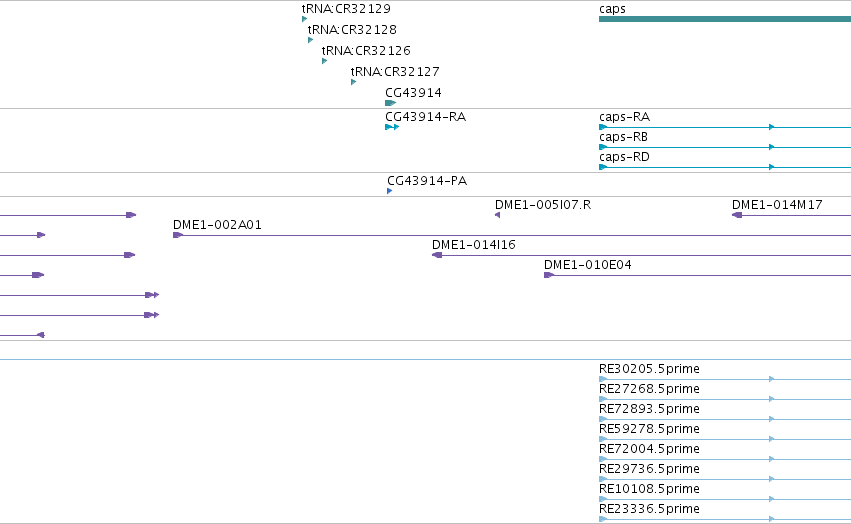Image resolution: width=851 pixels, height=524 pixels.
Task: Click the DME1-002A01 start arrow glyph
Action: click(x=178, y=235)
